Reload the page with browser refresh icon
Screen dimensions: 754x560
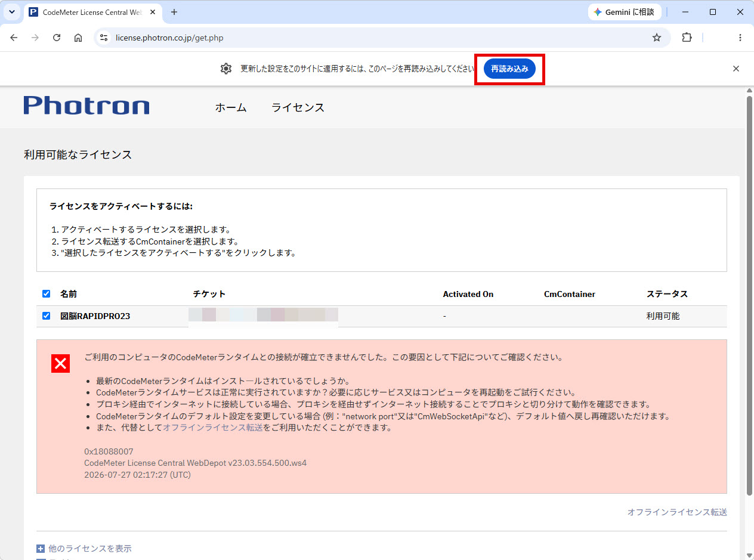click(x=57, y=38)
